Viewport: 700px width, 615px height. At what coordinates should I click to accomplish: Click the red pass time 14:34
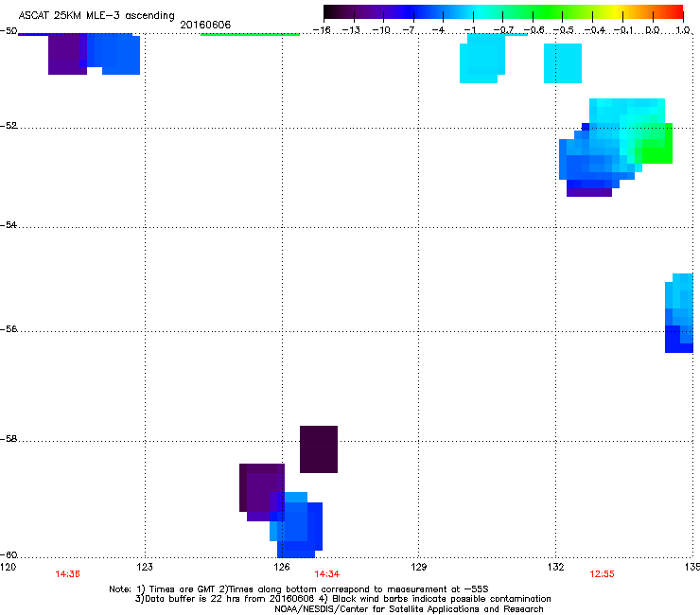(326, 574)
